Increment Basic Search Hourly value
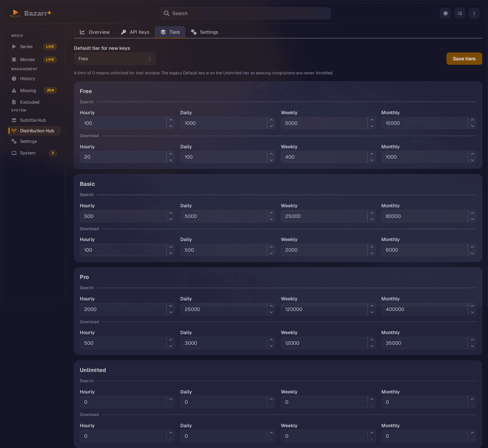 [171, 213]
